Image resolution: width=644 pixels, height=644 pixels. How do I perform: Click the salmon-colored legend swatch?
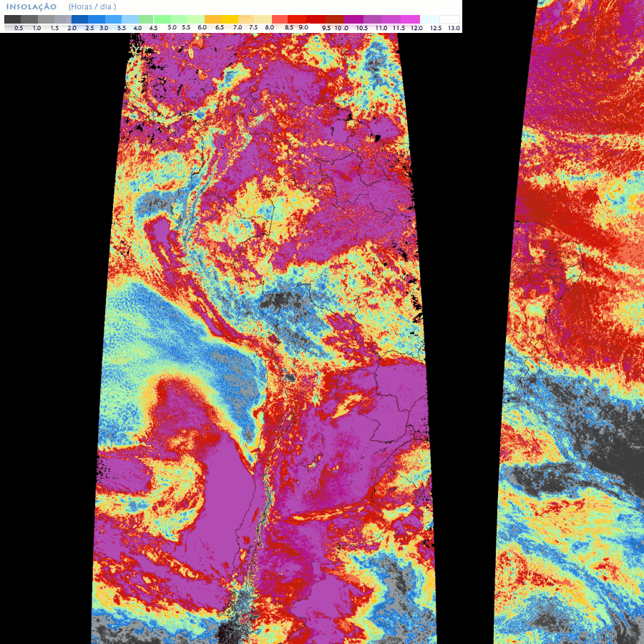point(280,19)
